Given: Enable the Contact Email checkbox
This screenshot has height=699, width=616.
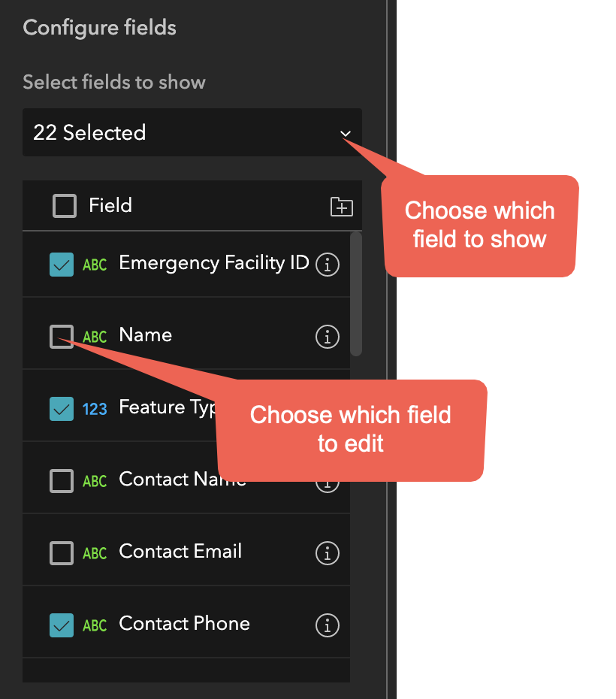Looking at the screenshot, I should pos(62,553).
